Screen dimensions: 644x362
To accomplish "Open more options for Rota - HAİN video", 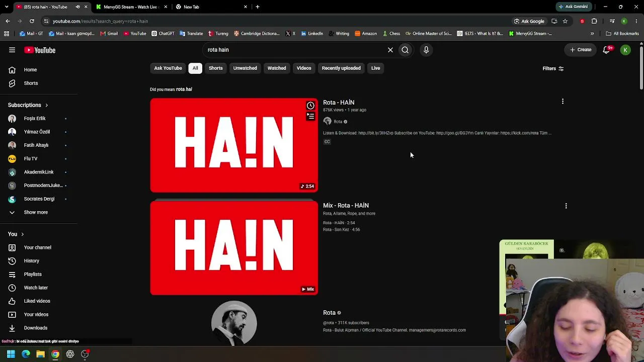I will coord(562,102).
